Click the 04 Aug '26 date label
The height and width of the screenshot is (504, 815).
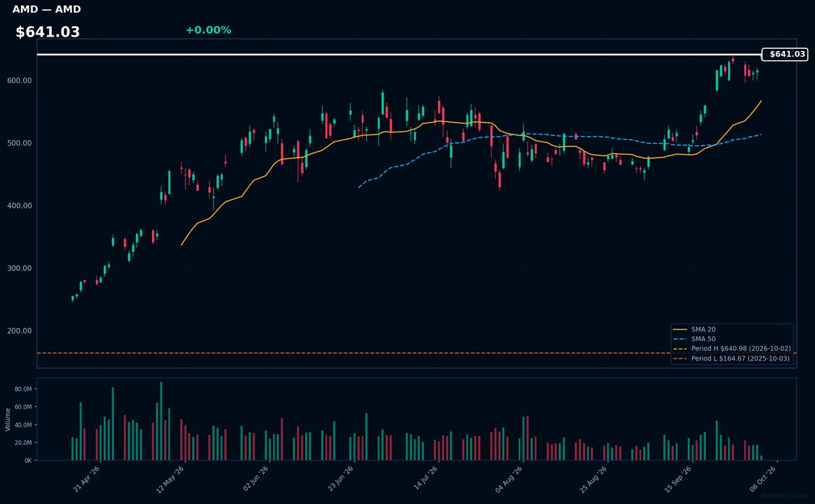pyautogui.click(x=509, y=479)
